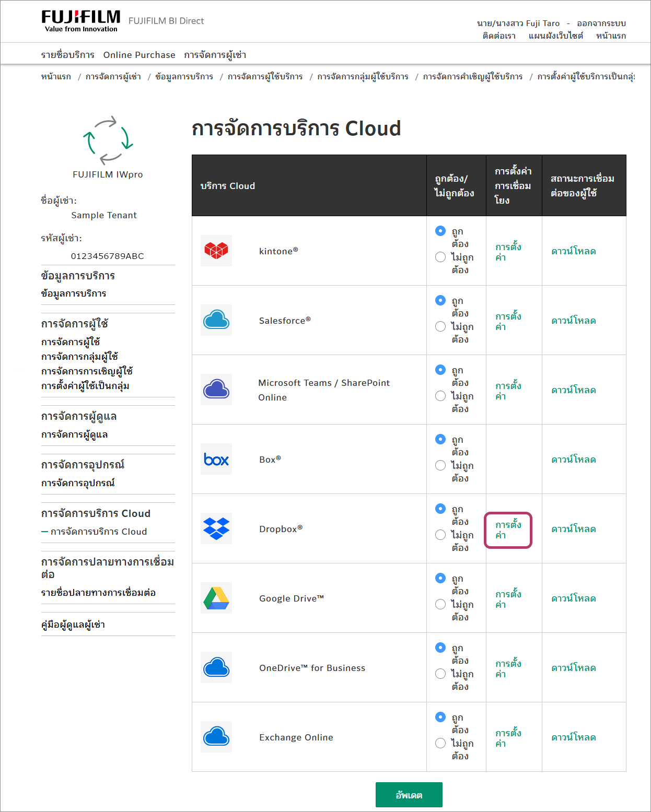
Task: Open คู่มือผู้ดูแลผู้เช่า in the sidebar
Action: 73,625
